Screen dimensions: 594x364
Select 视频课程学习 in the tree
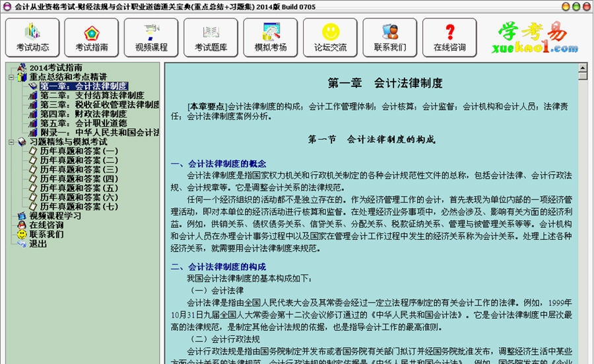pos(55,216)
